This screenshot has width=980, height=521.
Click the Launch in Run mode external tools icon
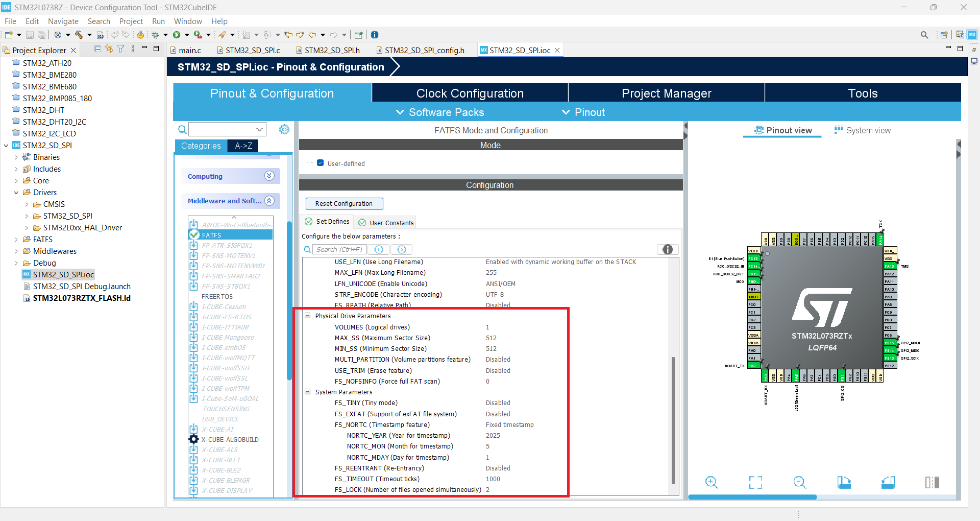click(x=198, y=35)
